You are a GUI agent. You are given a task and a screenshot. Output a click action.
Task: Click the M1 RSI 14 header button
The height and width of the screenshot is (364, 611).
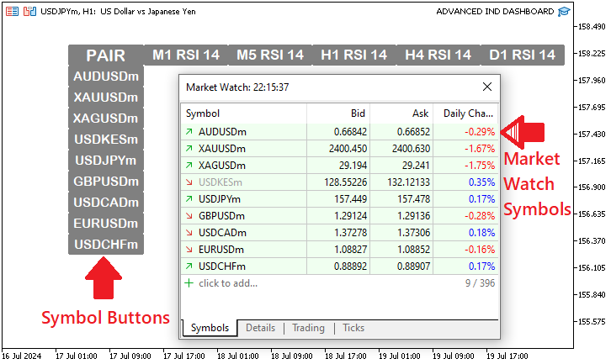pyautogui.click(x=186, y=55)
